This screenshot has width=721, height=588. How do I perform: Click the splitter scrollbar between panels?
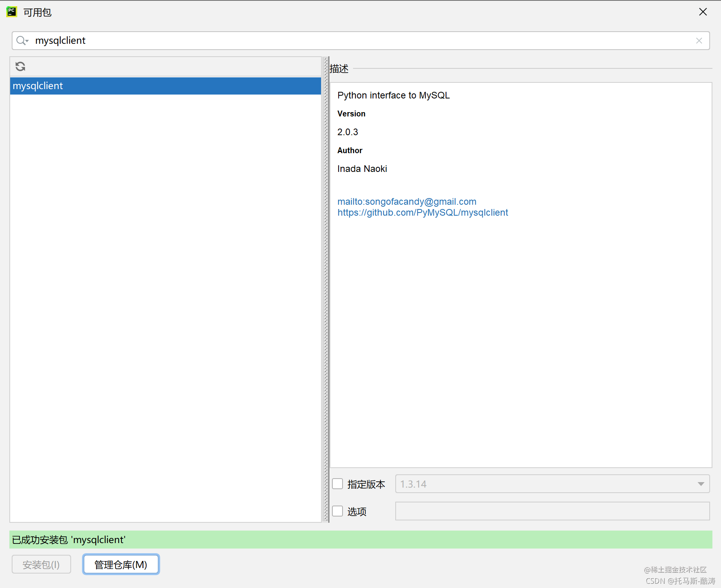[x=325, y=291]
